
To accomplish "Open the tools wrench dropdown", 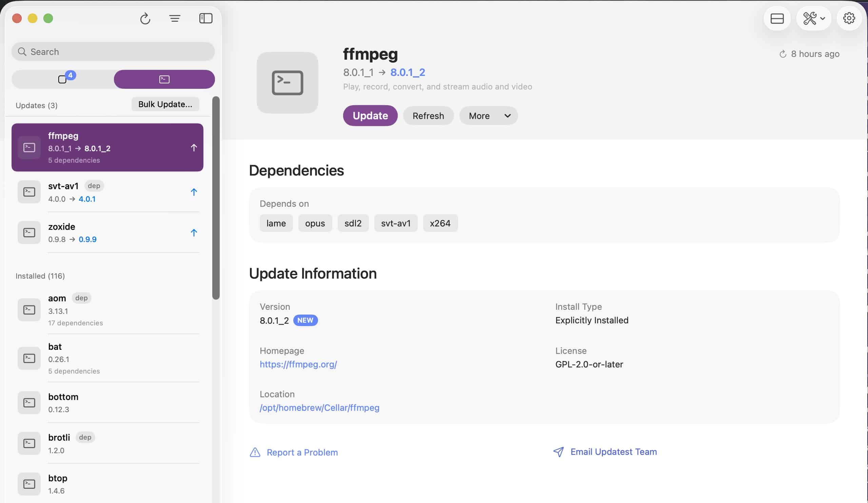I will click(813, 19).
